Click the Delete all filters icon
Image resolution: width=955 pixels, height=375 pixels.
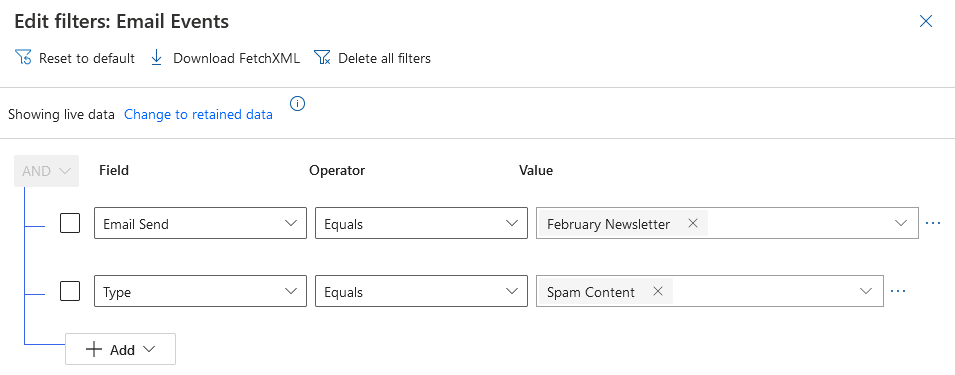click(322, 58)
